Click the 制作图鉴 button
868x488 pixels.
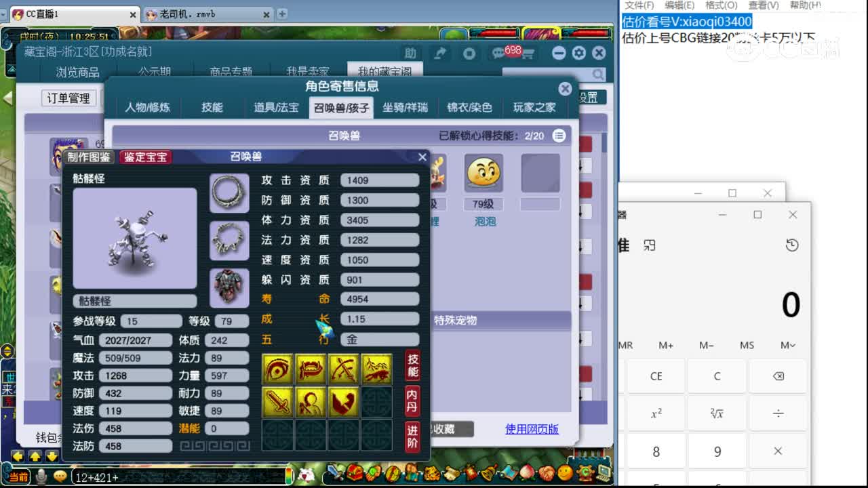(x=89, y=157)
